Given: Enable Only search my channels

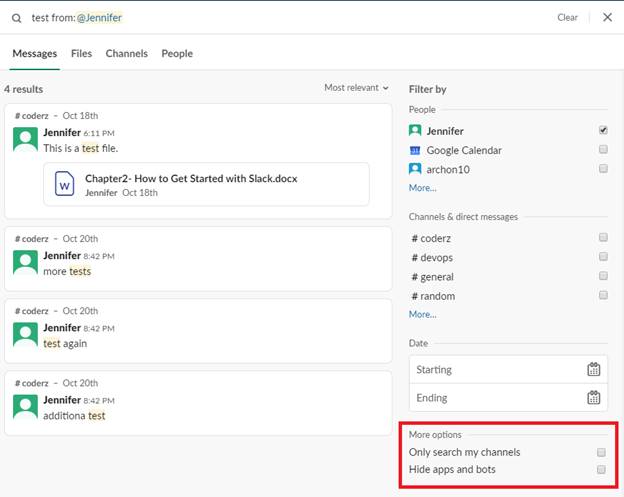Looking at the screenshot, I should click(x=601, y=452).
